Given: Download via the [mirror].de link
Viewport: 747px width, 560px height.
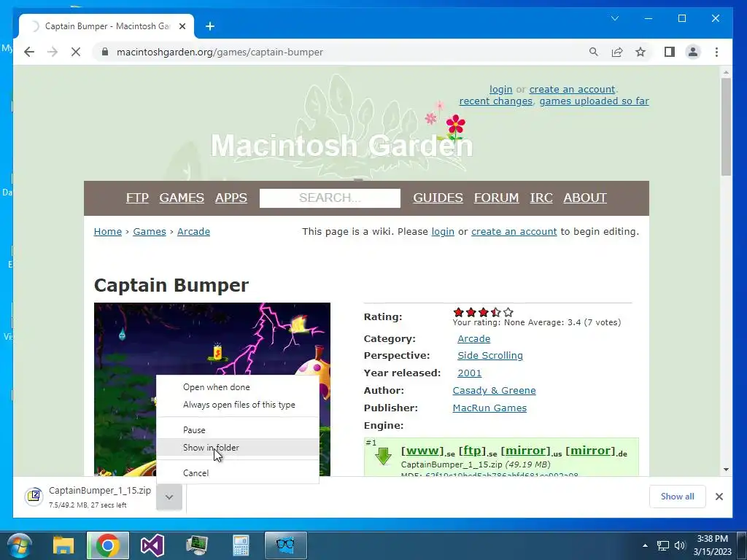Looking at the screenshot, I should pos(589,451).
